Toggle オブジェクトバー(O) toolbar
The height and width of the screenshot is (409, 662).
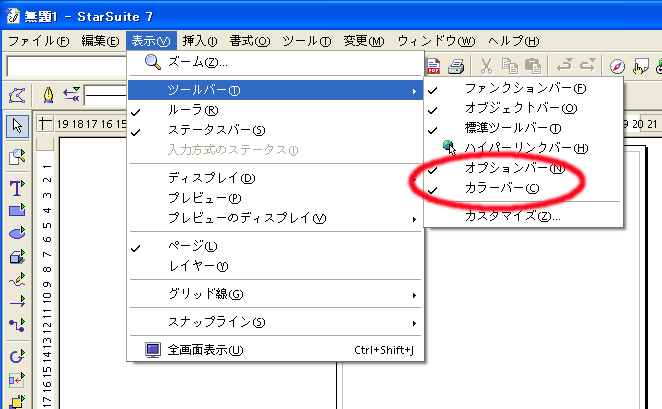tap(524, 108)
